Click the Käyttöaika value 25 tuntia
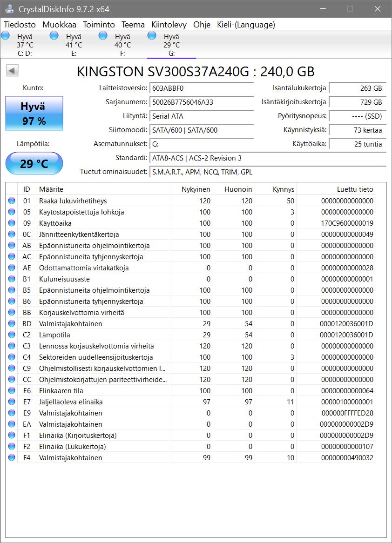This screenshot has height=543, width=392. 358,144
